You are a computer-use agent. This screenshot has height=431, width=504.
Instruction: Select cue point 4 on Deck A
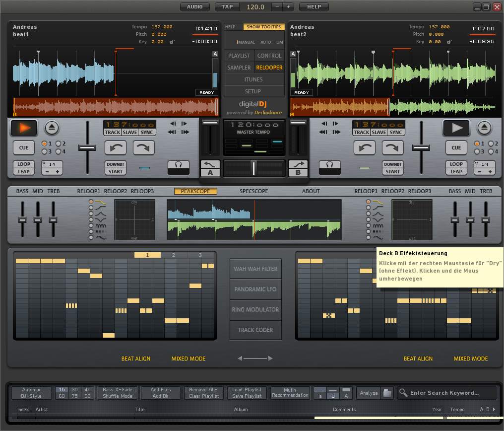tap(59, 151)
